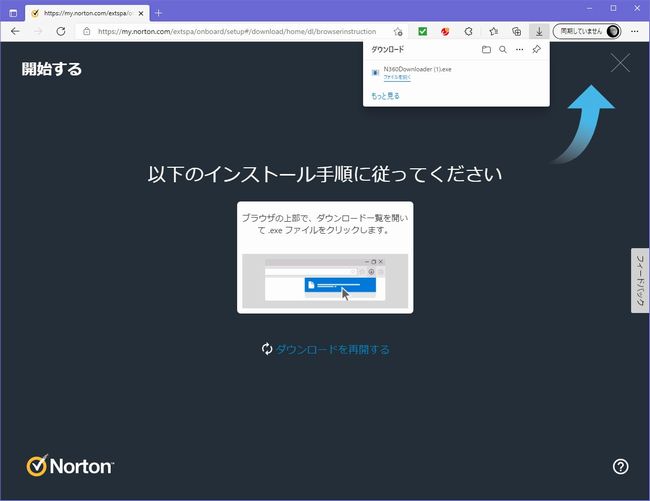
Task: Click the green checkmark extension icon
Action: pyautogui.click(x=423, y=31)
